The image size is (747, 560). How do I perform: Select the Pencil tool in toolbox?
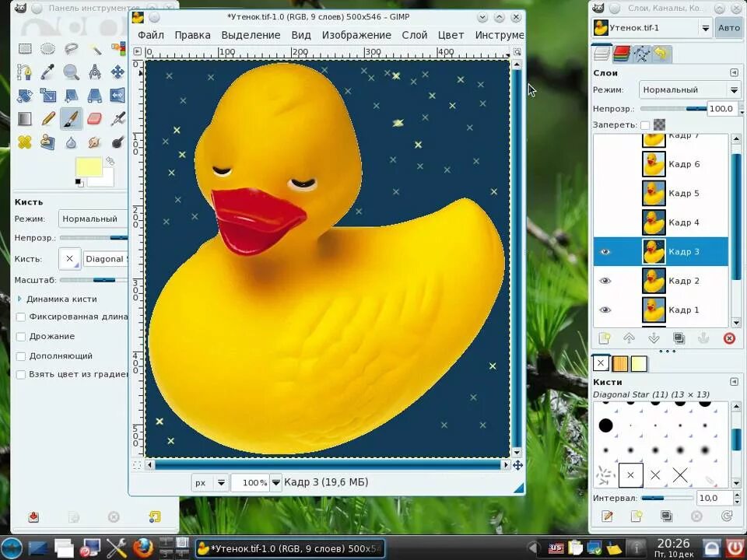pos(48,118)
